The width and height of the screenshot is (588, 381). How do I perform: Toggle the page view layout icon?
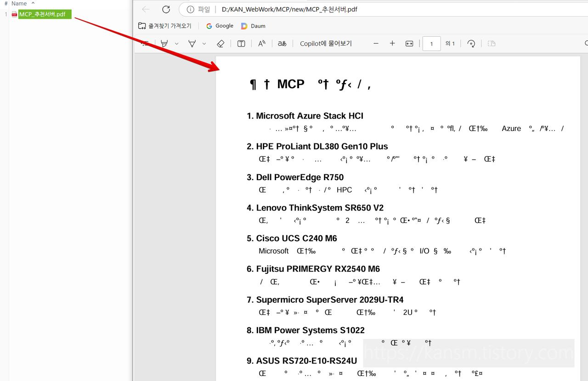click(492, 43)
